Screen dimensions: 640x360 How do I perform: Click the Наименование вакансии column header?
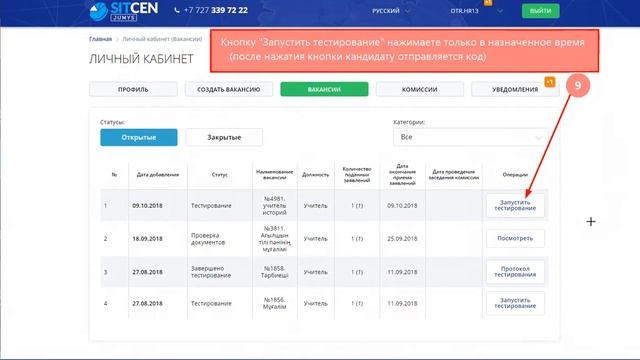(x=274, y=175)
